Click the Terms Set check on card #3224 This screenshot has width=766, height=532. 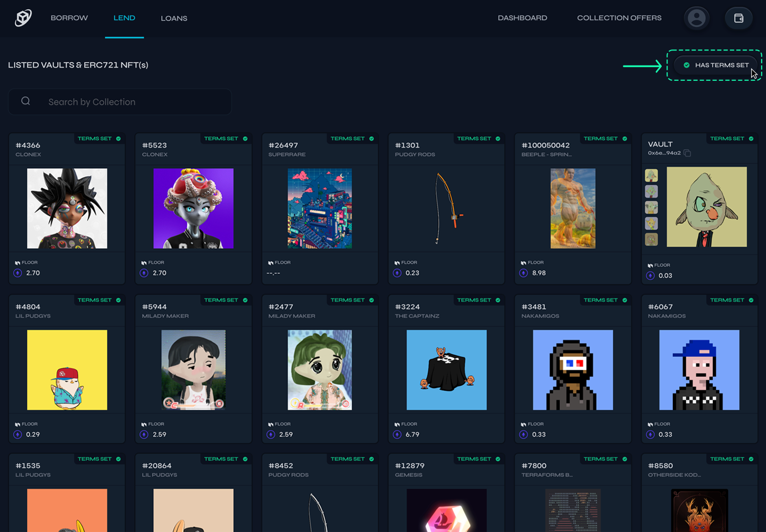pos(498,301)
